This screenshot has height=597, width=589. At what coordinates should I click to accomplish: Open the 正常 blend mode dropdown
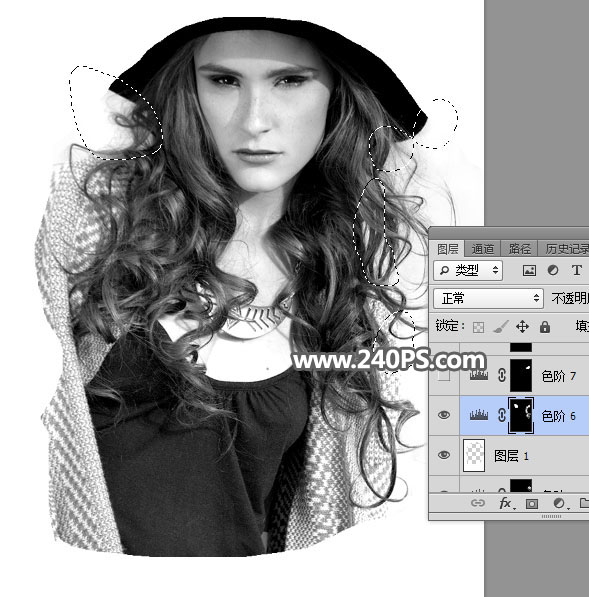488,298
